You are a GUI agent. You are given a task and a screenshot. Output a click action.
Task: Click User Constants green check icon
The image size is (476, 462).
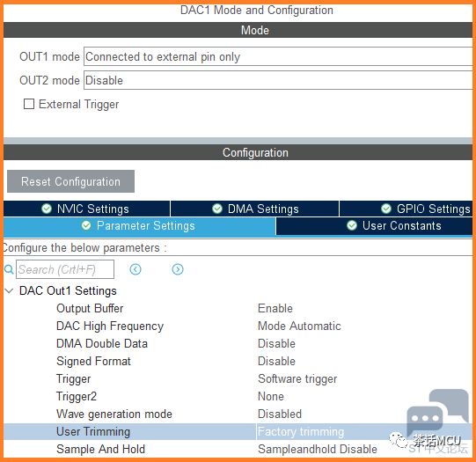(x=352, y=225)
